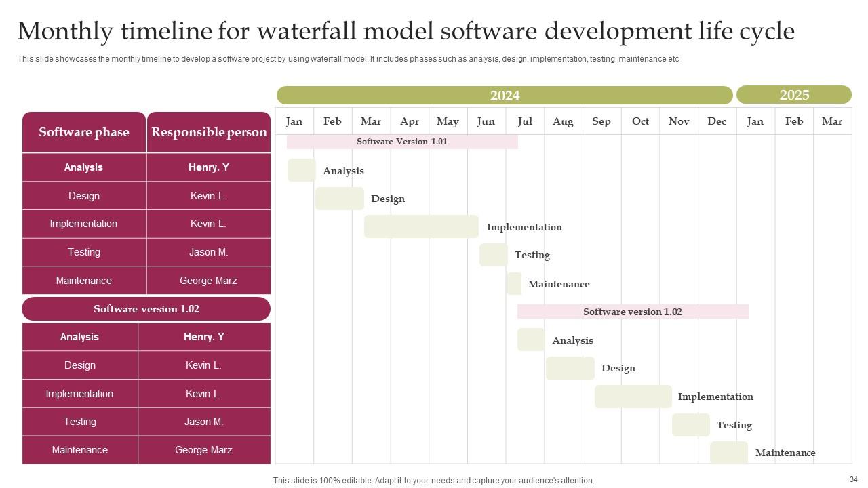868x488 pixels.
Task: Click the slide page number 34
Action: tap(853, 479)
